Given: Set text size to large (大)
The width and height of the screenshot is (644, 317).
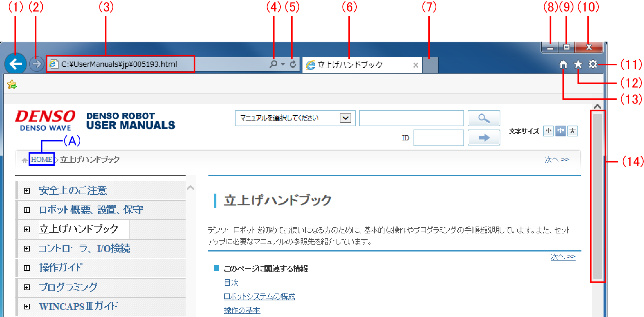Looking at the screenshot, I should pos(572,131).
